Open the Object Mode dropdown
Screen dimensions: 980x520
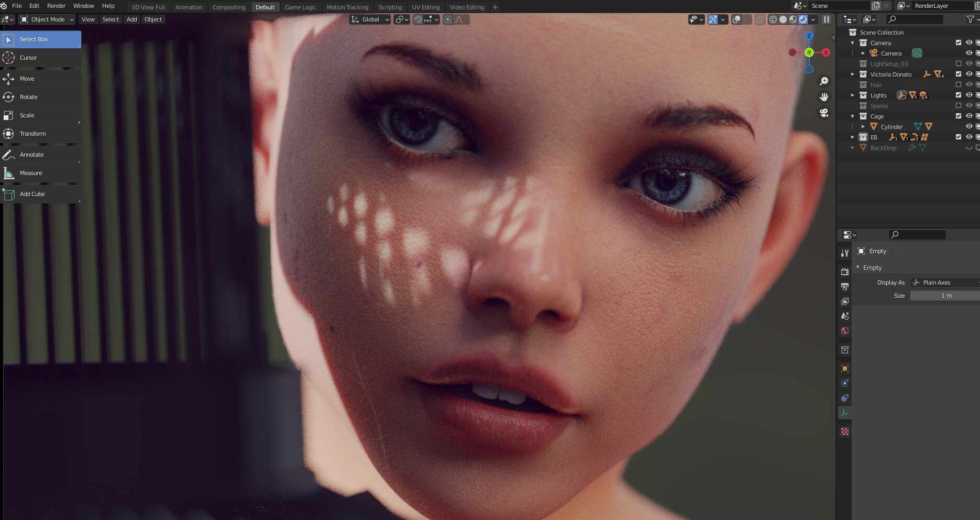pyautogui.click(x=47, y=19)
